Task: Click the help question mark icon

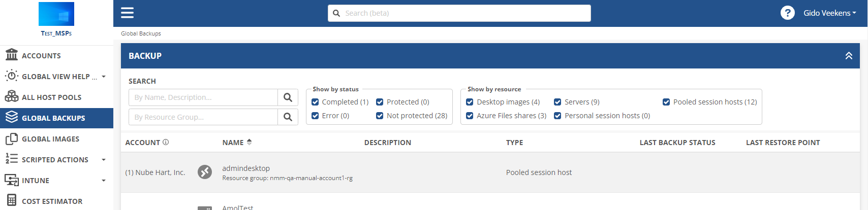Action: 787,13
